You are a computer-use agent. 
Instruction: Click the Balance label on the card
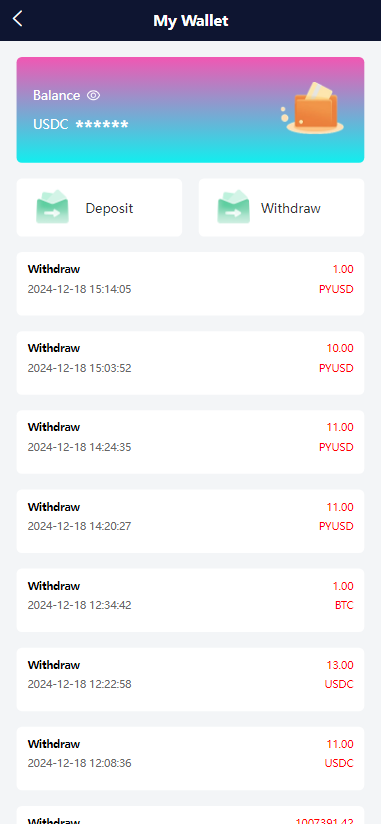[56, 95]
